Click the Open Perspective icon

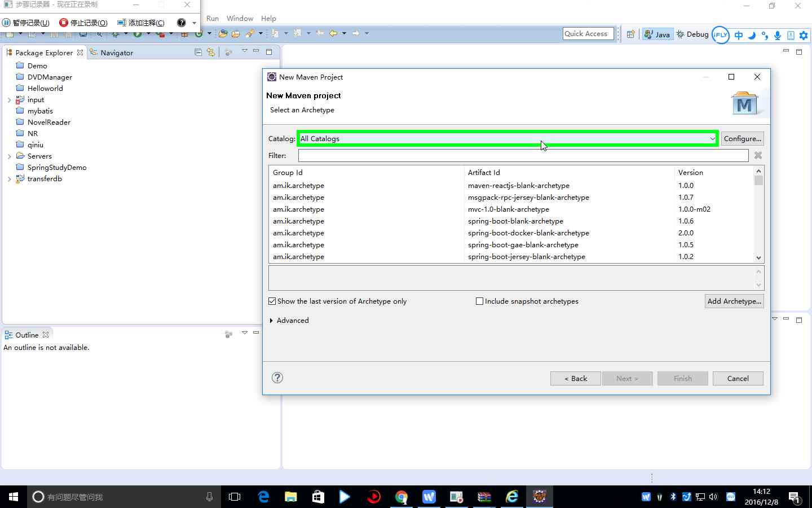tap(631, 34)
